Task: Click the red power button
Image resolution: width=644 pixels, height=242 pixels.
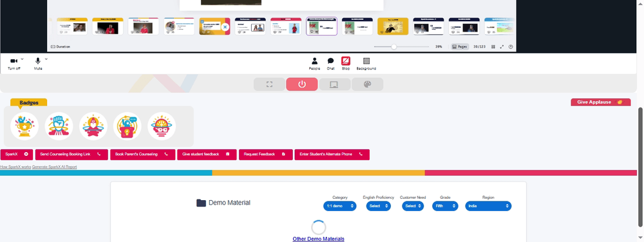Action: [x=302, y=84]
